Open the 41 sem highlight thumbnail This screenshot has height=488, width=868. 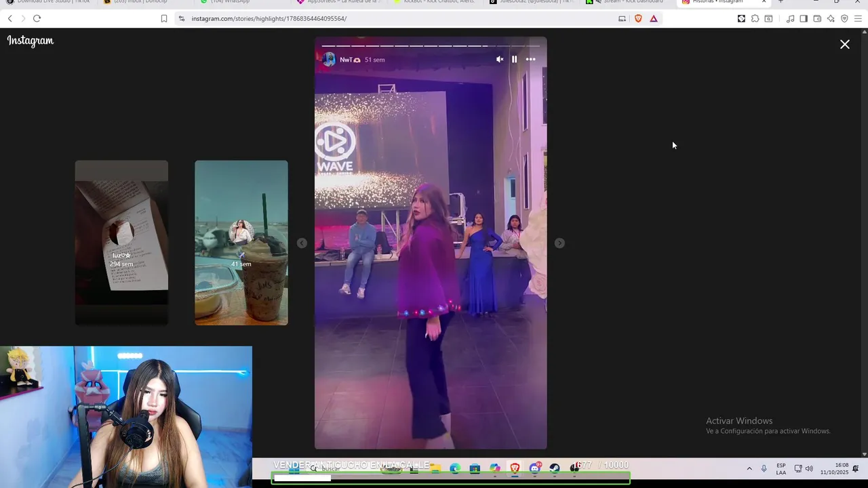[241, 243]
